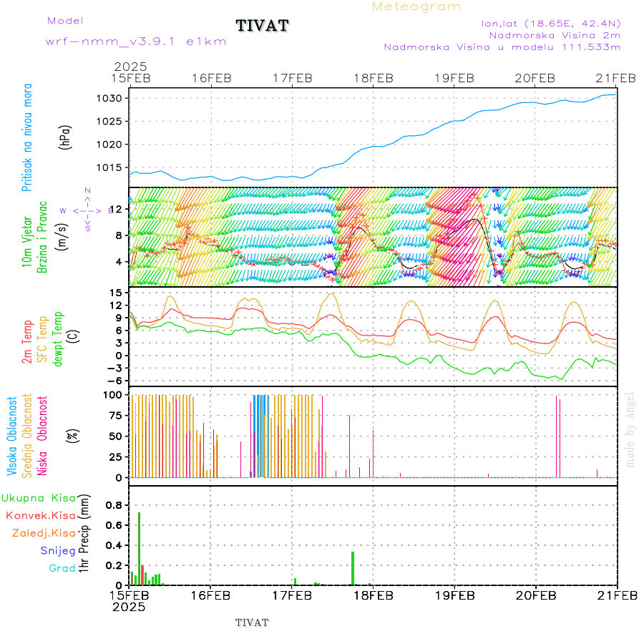Select 17FEB on the upper date axis
Viewport: 644px width, 644px height.
pos(293,78)
